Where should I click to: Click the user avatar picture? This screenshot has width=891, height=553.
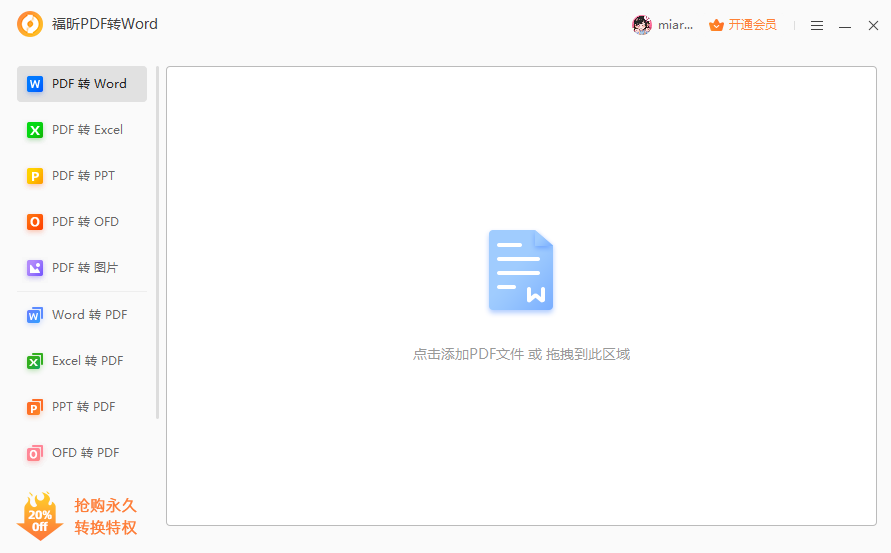tap(642, 25)
